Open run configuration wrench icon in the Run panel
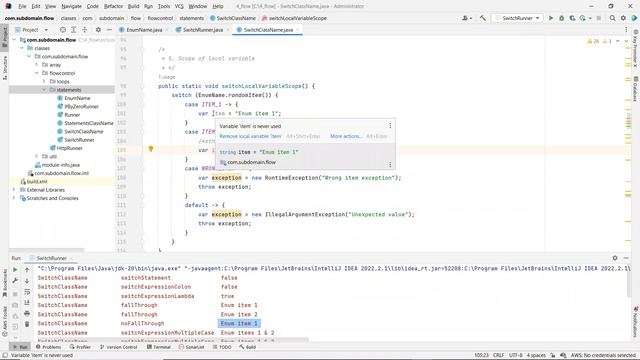The height and width of the screenshot is (360, 640). tap(15, 280)
